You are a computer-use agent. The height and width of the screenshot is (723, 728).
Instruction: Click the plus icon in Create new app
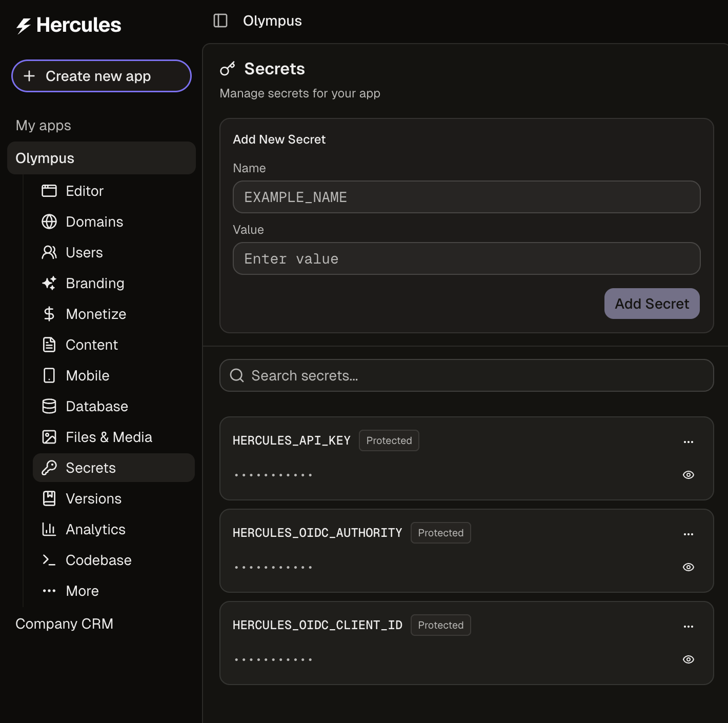tap(29, 76)
